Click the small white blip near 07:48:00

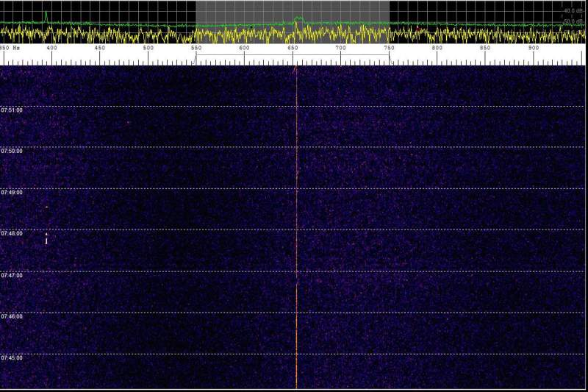pyautogui.click(x=46, y=238)
